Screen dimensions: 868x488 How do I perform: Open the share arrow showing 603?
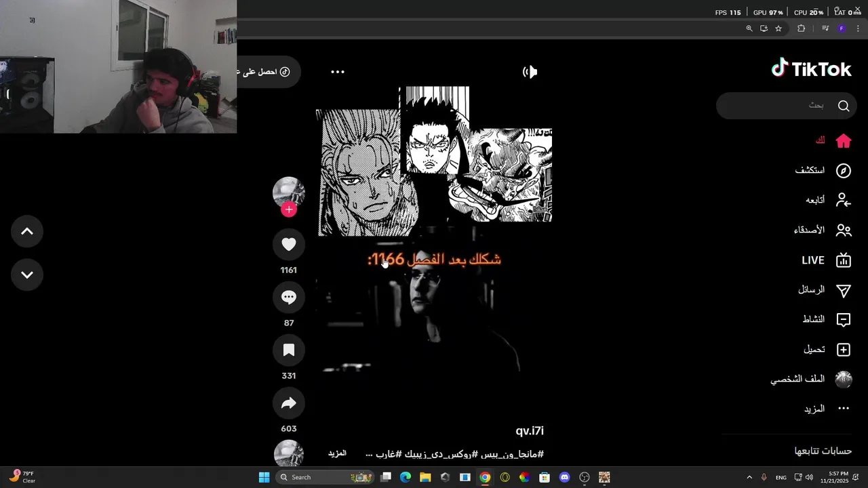click(x=289, y=403)
